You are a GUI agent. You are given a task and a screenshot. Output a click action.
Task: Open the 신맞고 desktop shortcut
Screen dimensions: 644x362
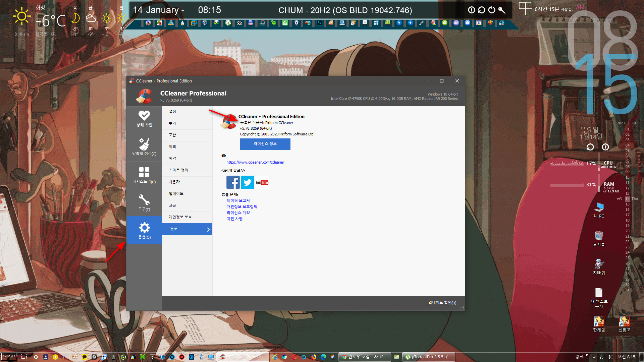point(625,324)
